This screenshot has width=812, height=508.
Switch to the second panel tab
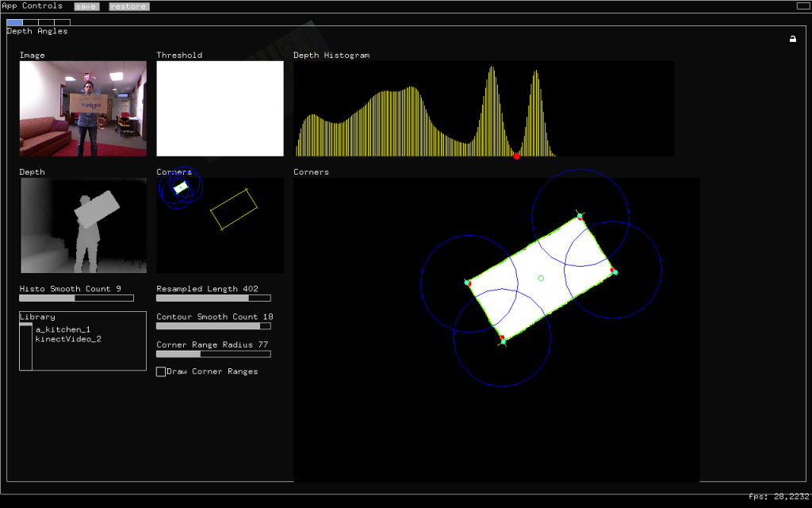31,22
